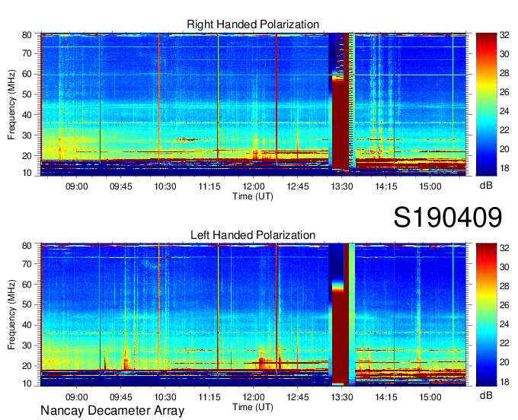The height and width of the screenshot is (420, 518).
Task: Select the large "S190409" event label
Action: (x=448, y=217)
